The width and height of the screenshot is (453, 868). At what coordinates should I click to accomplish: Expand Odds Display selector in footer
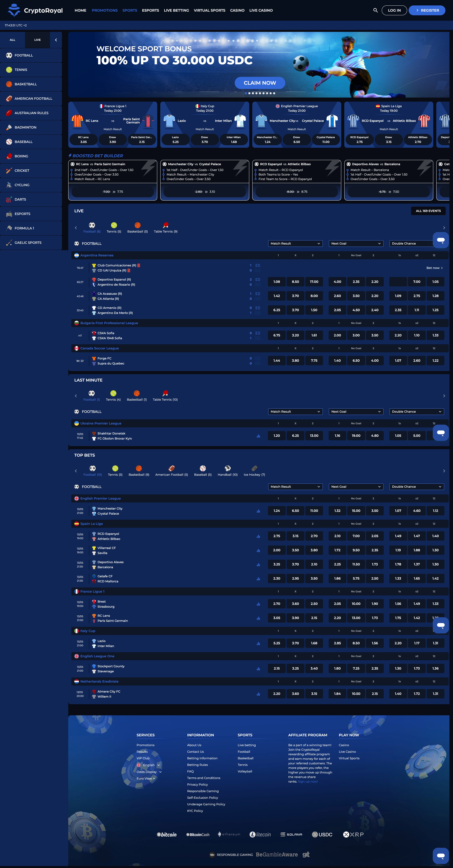(x=149, y=772)
